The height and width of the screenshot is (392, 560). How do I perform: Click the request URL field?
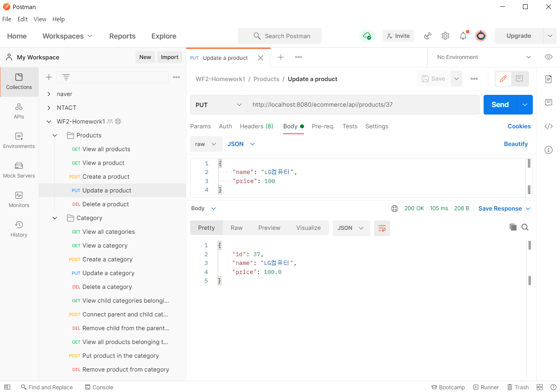coord(363,105)
